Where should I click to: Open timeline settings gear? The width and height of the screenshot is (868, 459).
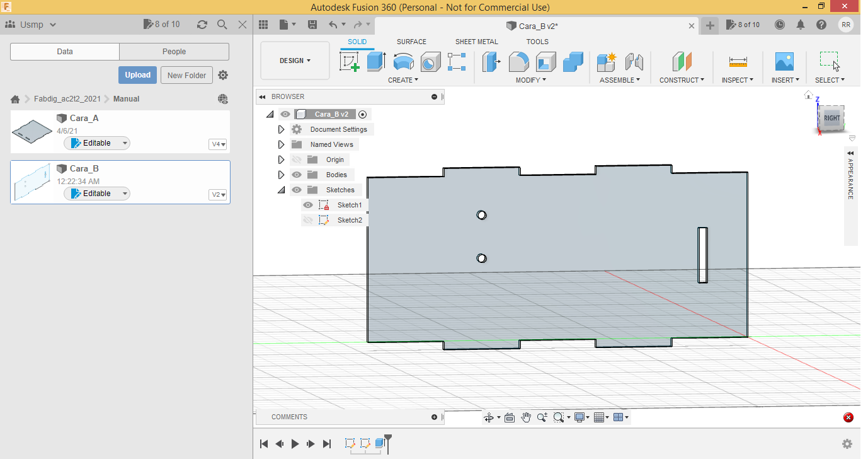pyautogui.click(x=847, y=444)
